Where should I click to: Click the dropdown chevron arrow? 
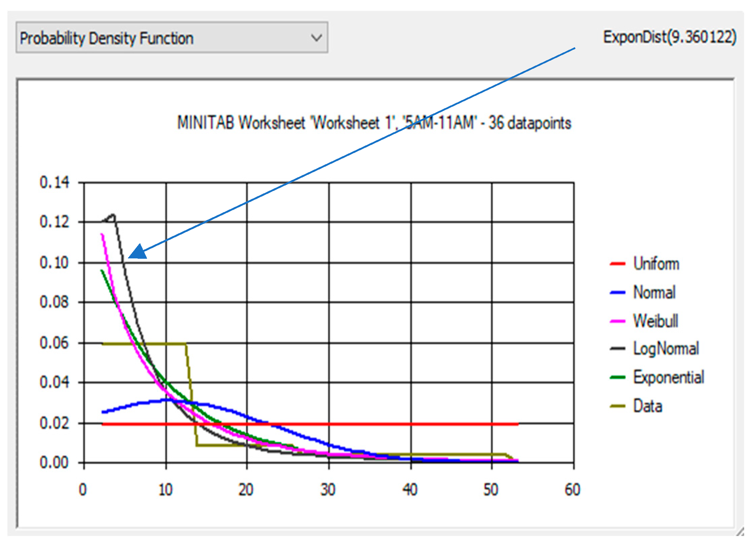316,38
